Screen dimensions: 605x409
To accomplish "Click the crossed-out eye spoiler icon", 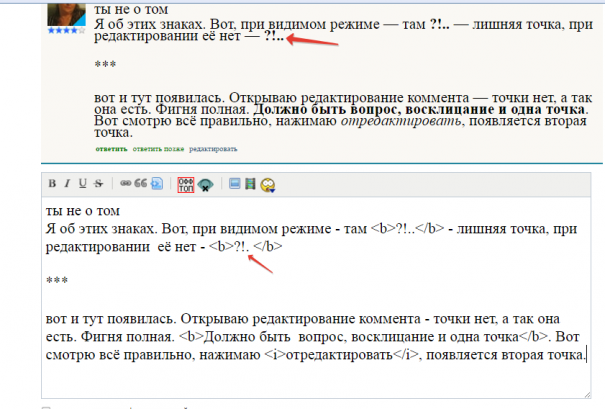I will tap(205, 184).
